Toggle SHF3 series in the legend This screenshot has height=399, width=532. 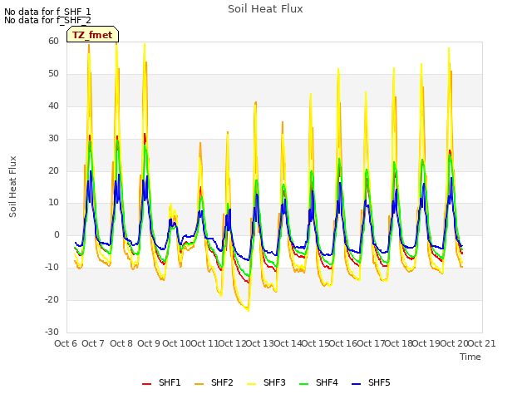[x=266, y=382]
